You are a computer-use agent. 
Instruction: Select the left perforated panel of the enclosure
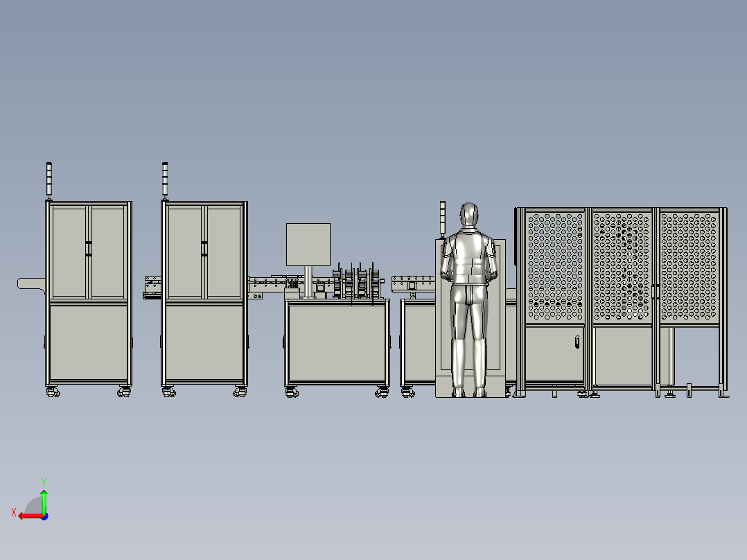tap(556, 267)
